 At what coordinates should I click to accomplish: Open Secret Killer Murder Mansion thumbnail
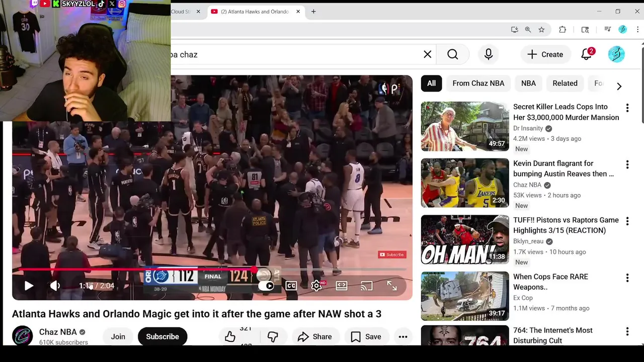pyautogui.click(x=465, y=127)
